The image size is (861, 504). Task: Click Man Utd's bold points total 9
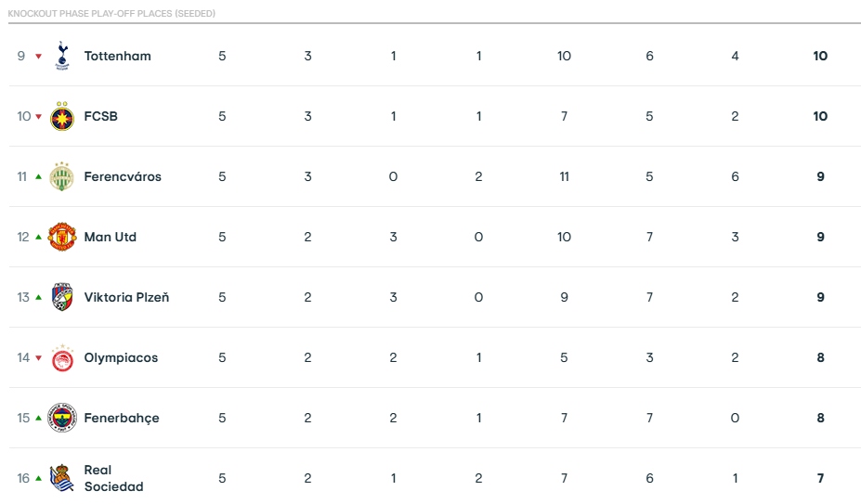[820, 238]
